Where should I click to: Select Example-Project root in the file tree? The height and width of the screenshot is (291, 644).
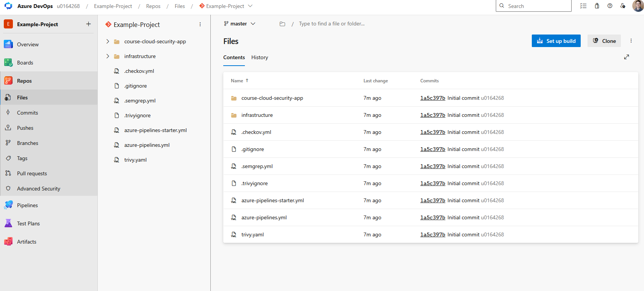coord(136,25)
